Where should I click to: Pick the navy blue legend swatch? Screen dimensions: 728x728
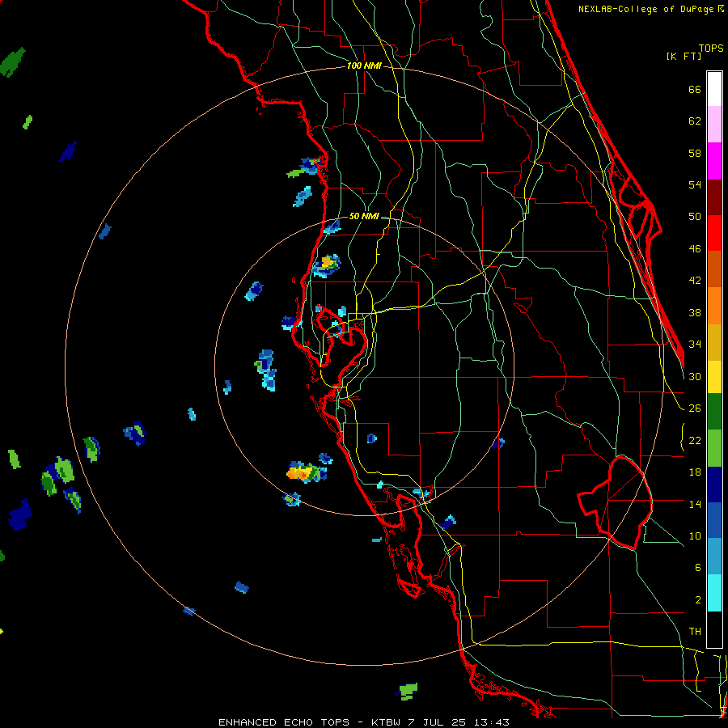click(714, 485)
